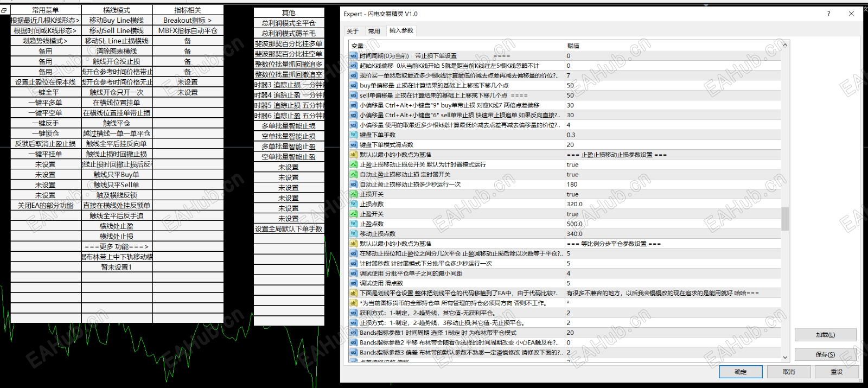The height and width of the screenshot is (388, 868).
Task: Click the 重设 button
Action: pyautogui.click(x=837, y=372)
